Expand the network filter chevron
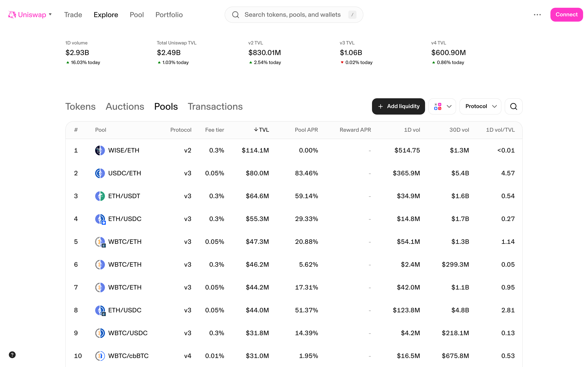Image resolution: width=588 pixels, height=367 pixels. point(449,106)
